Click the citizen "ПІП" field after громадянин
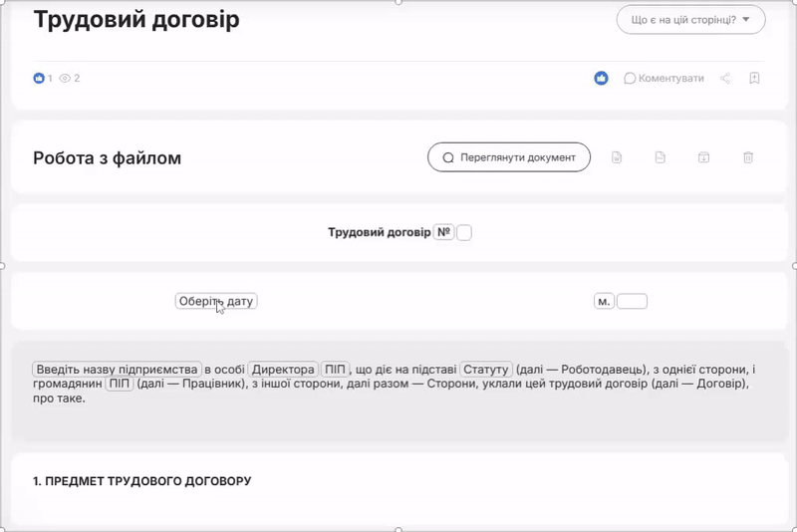Image resolution: width=797 pixels, height=532 pixels. click(119, 384)
